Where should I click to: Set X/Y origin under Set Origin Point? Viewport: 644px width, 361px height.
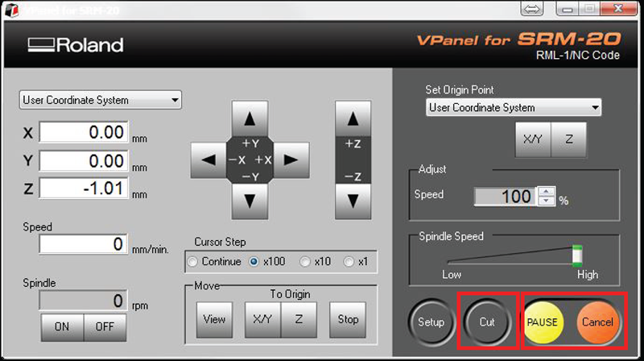click(x=533, y=139)
